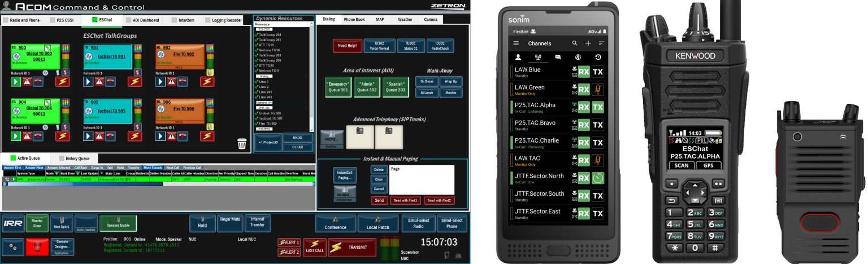Click the volume level meter beside Fire TG 902

point(210,59)
